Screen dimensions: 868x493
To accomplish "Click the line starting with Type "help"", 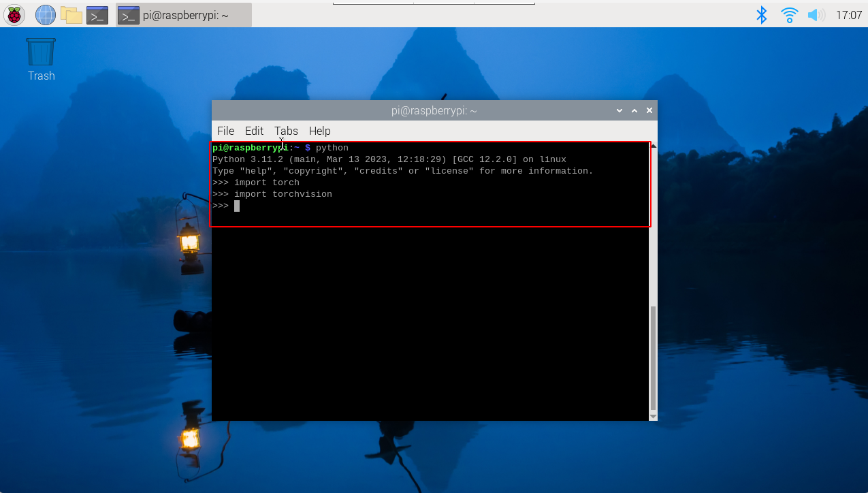I will pos(403,171).
